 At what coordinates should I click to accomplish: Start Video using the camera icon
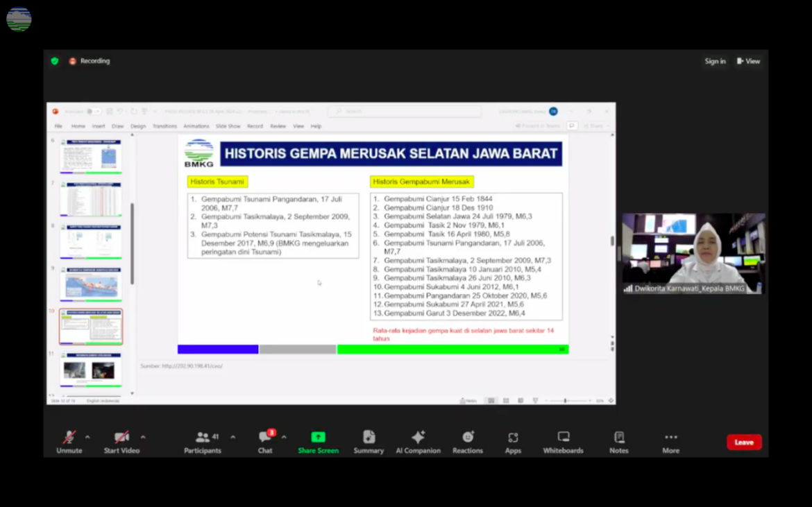(121, 438)
